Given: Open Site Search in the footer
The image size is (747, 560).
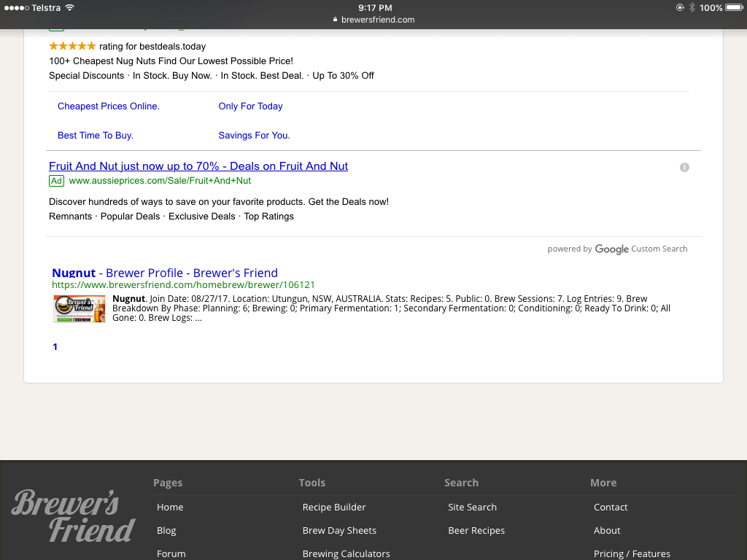Looking at the screenshot, I should (x=472, y=507).
